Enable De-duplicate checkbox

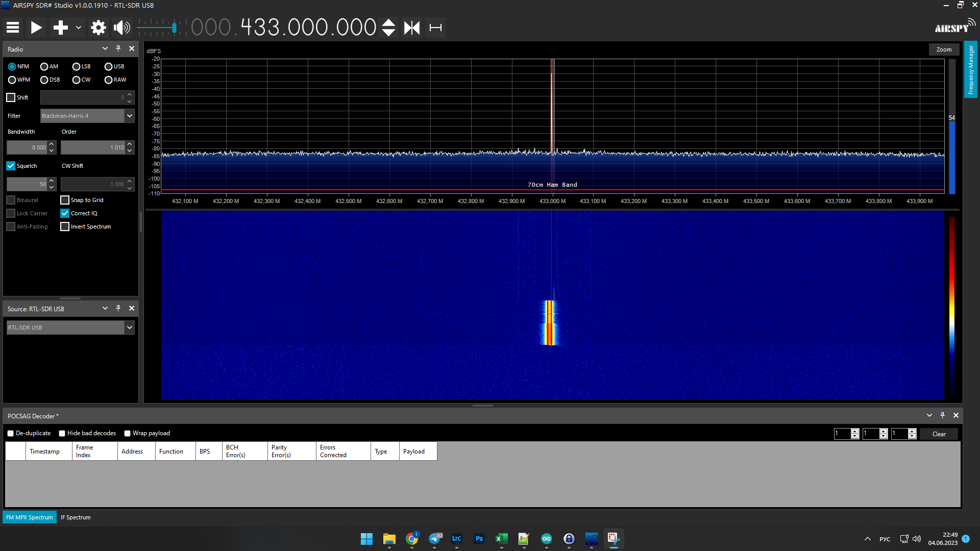(x=10, y=434)
